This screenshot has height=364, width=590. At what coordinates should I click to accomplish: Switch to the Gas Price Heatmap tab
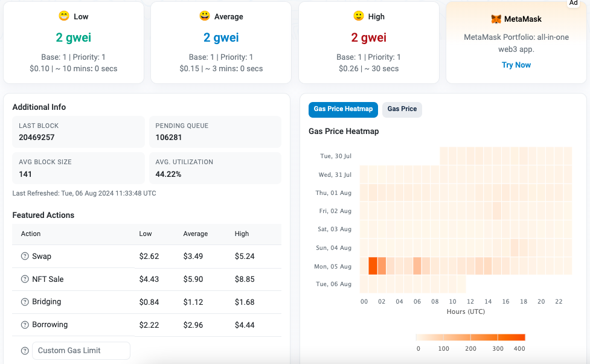coord(343,109)
